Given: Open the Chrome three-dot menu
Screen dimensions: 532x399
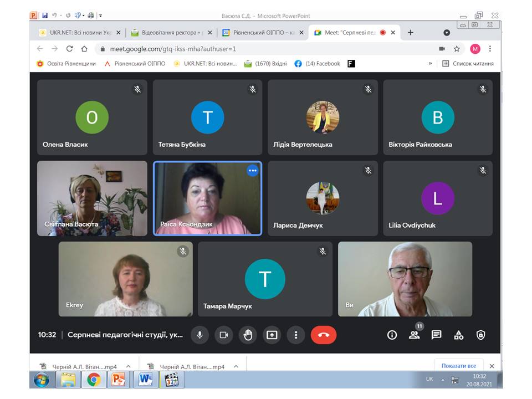Looking at the screenshot, I should click(490, 49).
